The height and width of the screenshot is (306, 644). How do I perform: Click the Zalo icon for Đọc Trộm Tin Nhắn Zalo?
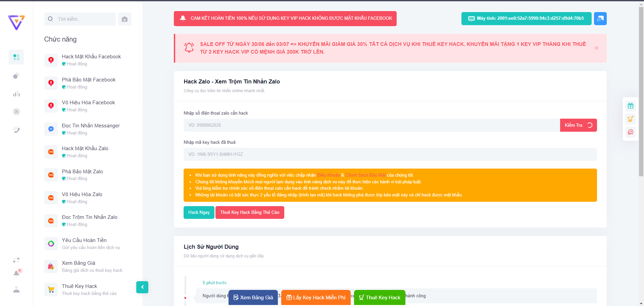pos(51,221)
